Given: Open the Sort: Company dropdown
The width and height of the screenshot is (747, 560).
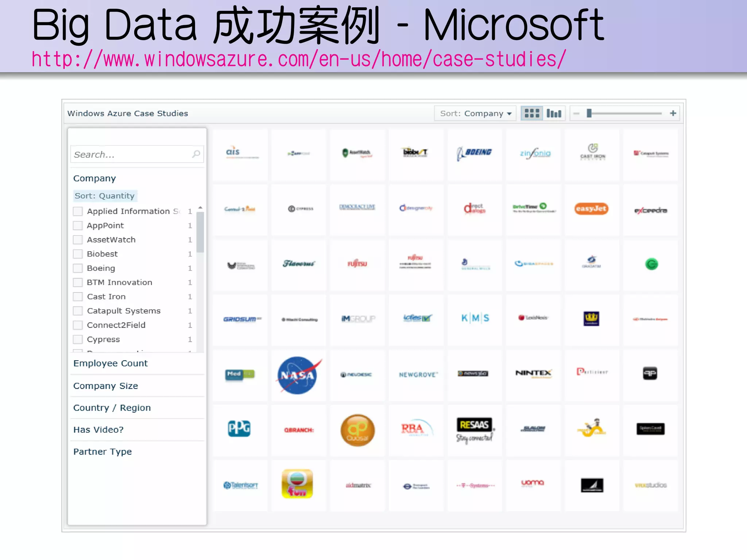Looking at the screenshot, I should tap(475, 113).
